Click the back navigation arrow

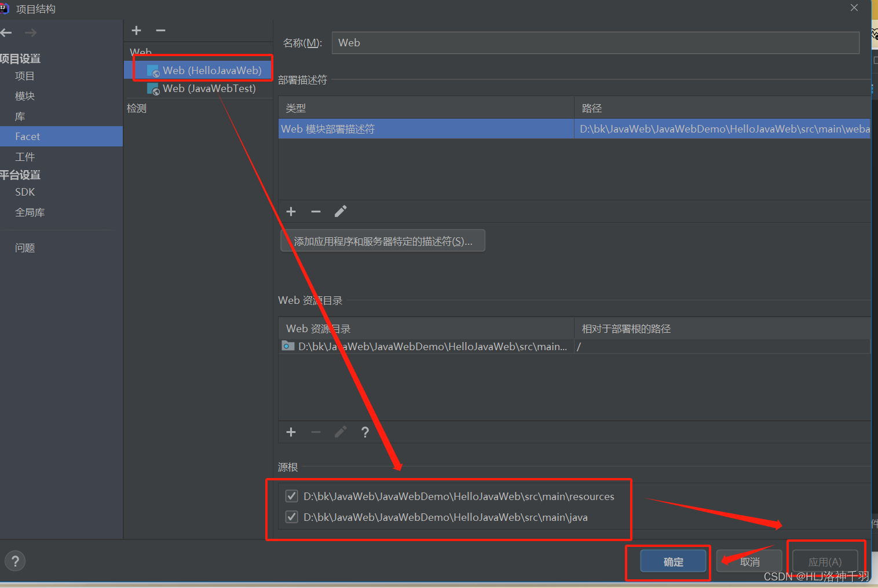click(6, 33)
